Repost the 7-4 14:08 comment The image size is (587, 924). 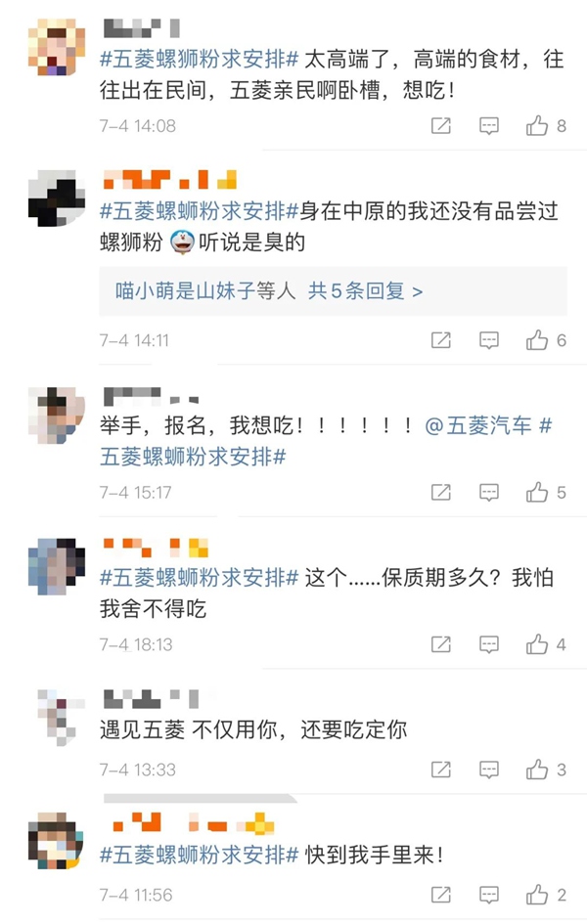tap(441, 125)
